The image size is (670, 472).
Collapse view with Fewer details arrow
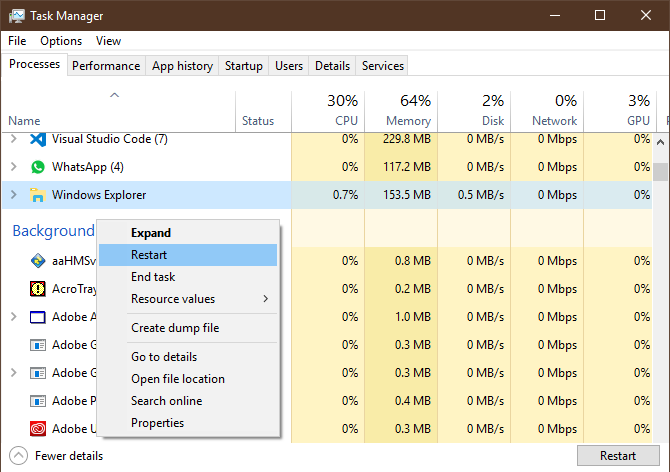[x=17, y=455]
